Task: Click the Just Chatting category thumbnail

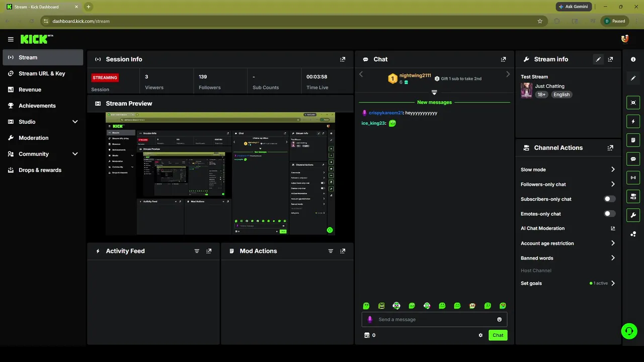Action: tap(526, 90)
